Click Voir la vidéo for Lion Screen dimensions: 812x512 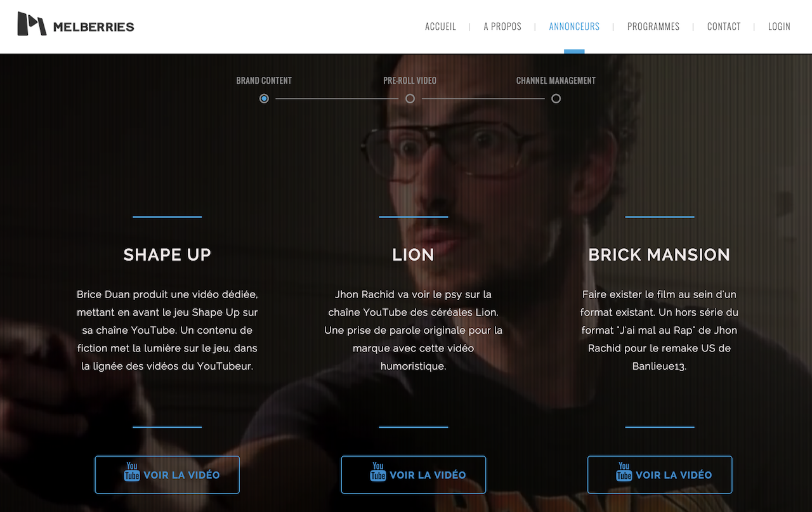tap(414, 475)
